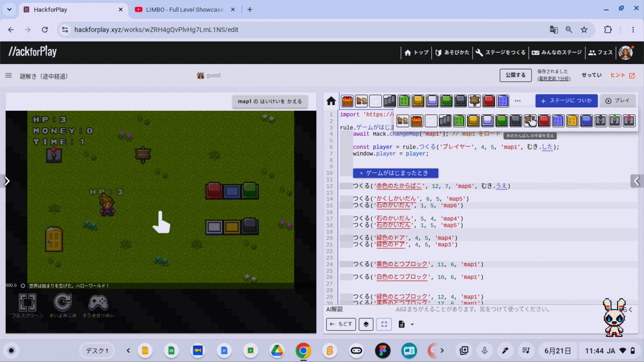This screenshot has height=362, width=644.
Task: Toggle the editor expand frame button
Action: [384, 324]
